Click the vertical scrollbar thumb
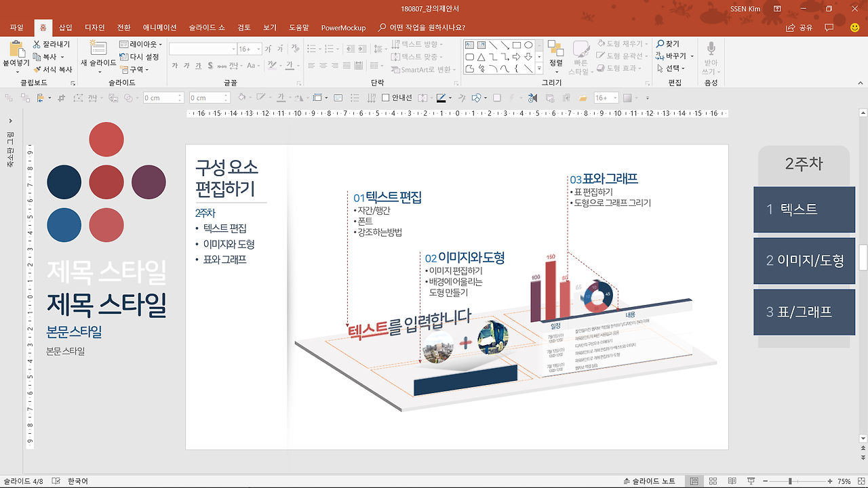 pos(863,256)
